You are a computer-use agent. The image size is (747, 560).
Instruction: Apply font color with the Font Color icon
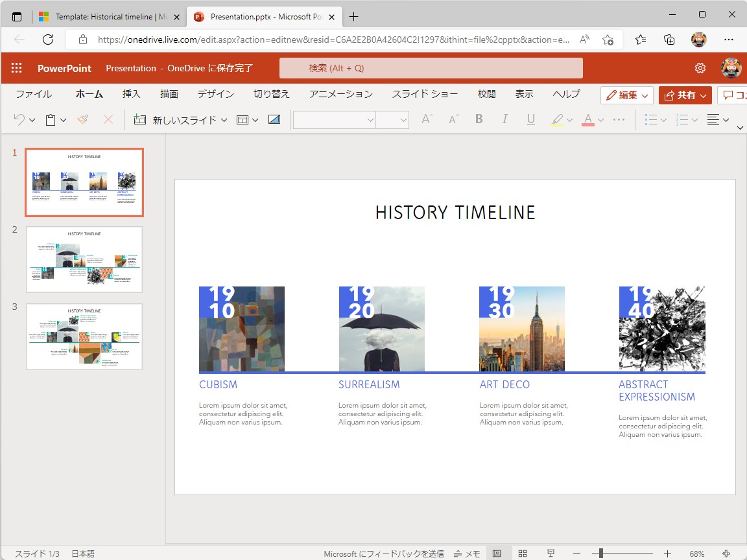[587, 119]
